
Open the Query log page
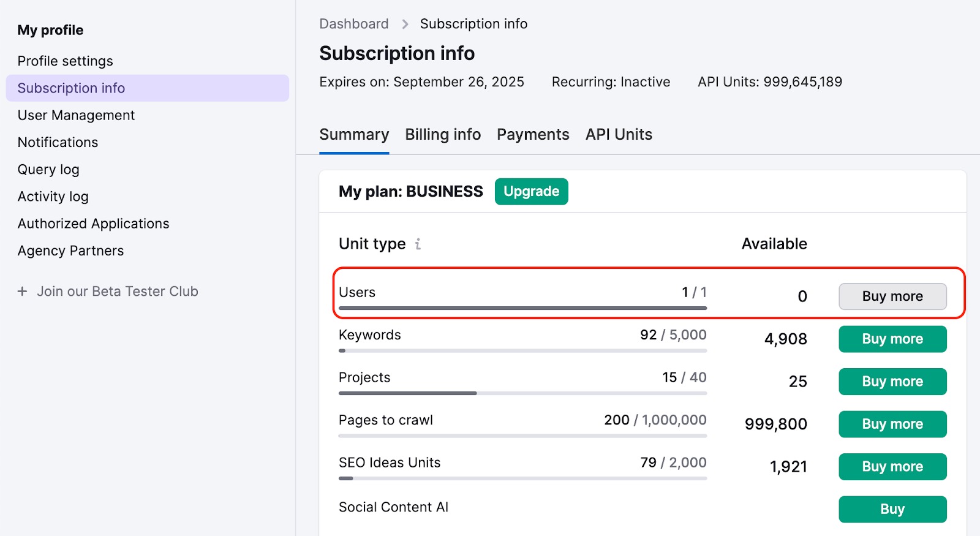pos(48,170)
